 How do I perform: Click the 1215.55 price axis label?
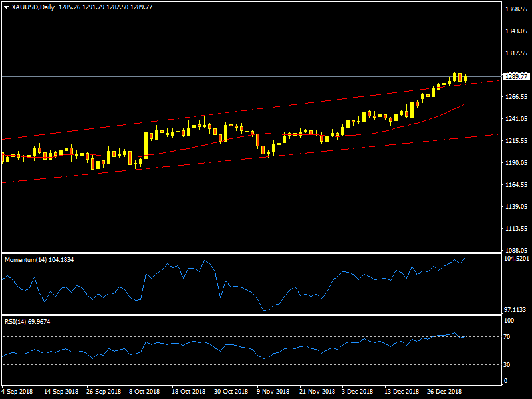tap(516, 141)
